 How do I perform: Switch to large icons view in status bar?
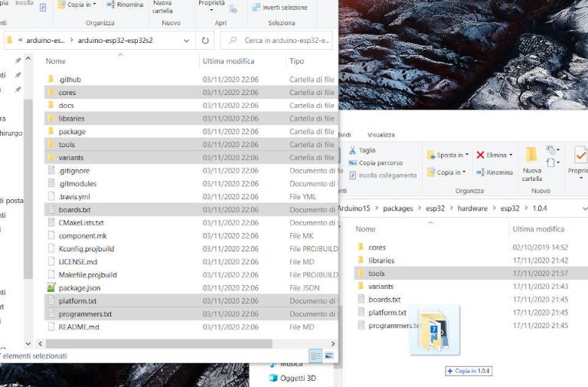tap(329, 356)
